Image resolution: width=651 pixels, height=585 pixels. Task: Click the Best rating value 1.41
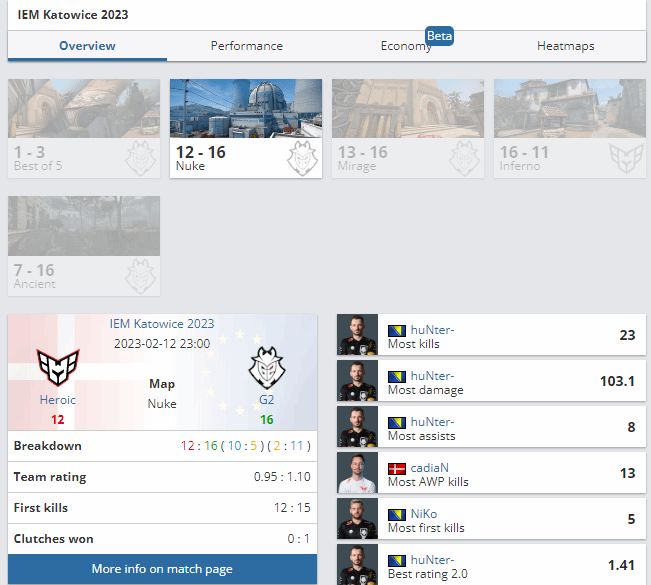click(621, 565)
